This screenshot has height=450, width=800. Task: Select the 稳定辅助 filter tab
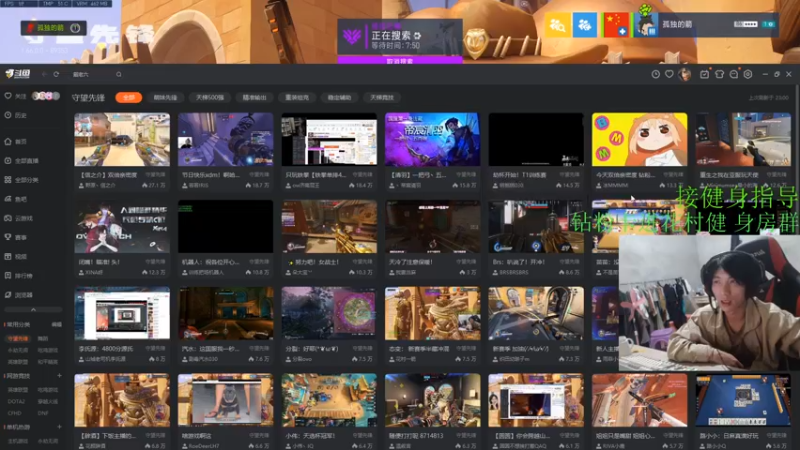tap(339, 97)
